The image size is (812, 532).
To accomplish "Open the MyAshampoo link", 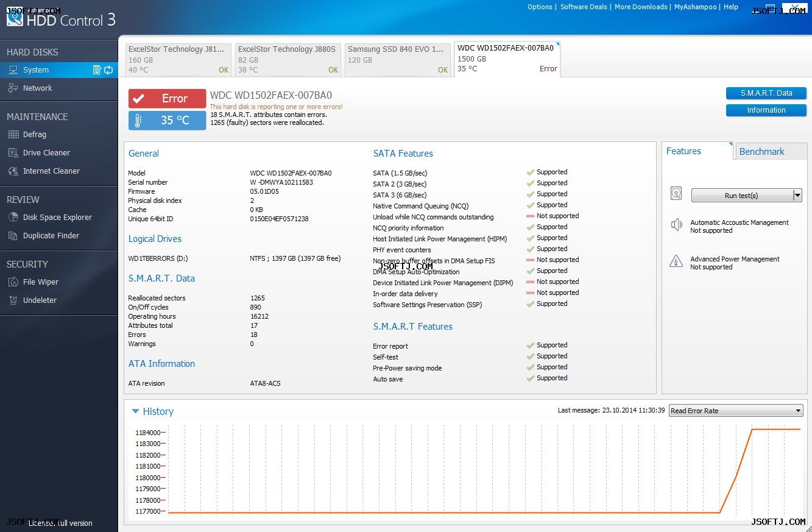I will click(x=696, y=7).
